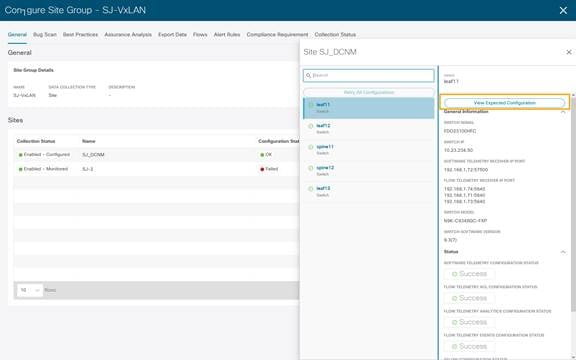Open the Compliance Requirement tab
This screenshot has width=576, height=360.
point(277,35)
